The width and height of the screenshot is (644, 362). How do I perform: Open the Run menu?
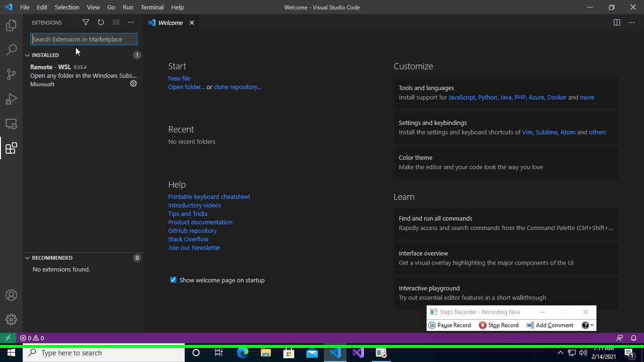[x=128, y=7]
